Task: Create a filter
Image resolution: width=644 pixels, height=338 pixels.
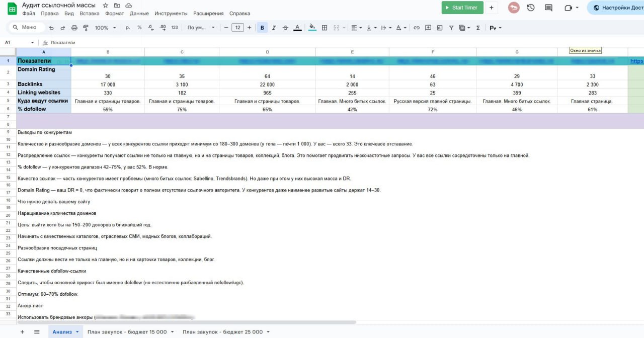Action: pos(451,28)
